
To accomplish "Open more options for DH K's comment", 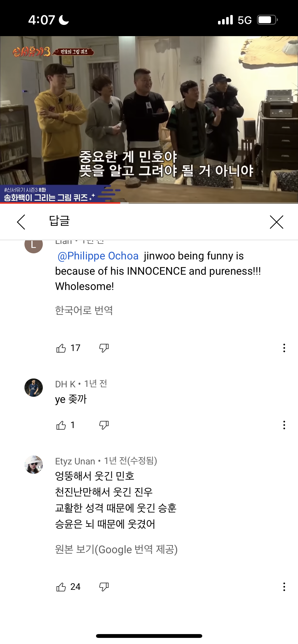I will [x=284, y=425].
